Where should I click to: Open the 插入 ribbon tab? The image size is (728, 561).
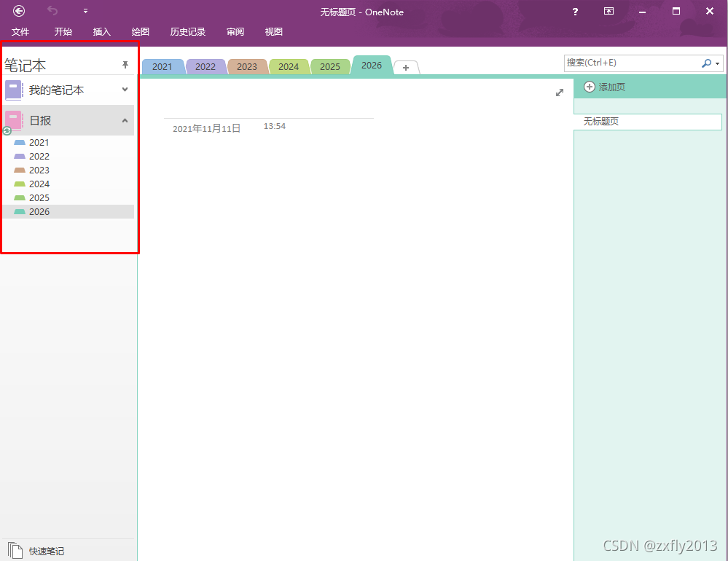click(102, 31)
